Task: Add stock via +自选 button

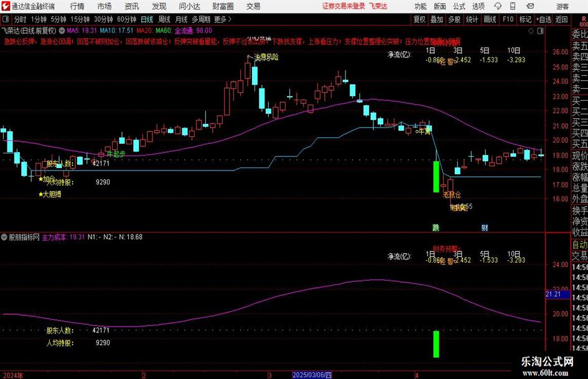Action: 544,19
